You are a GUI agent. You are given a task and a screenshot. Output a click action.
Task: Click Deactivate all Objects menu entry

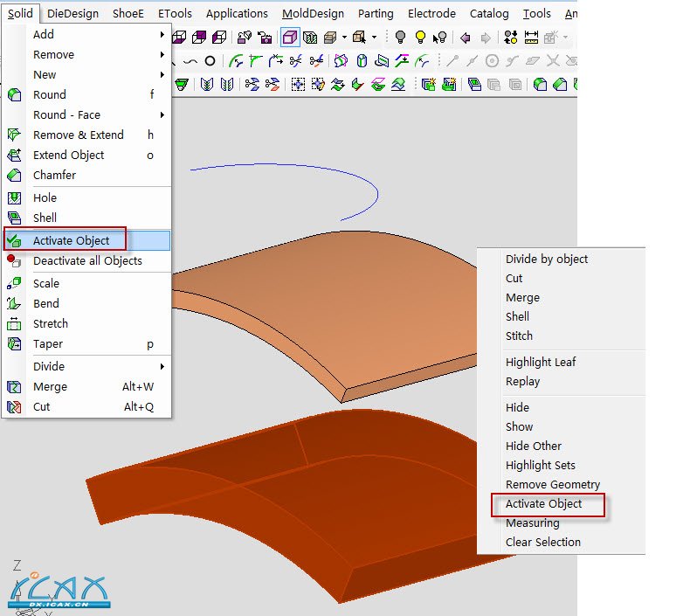(x=87, y=260)
